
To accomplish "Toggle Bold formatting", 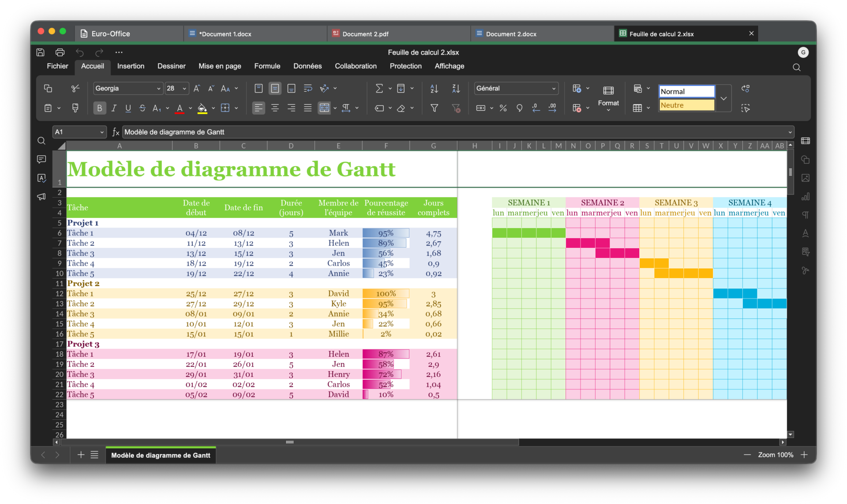I will pyautogui.click(x=100, y=108).
